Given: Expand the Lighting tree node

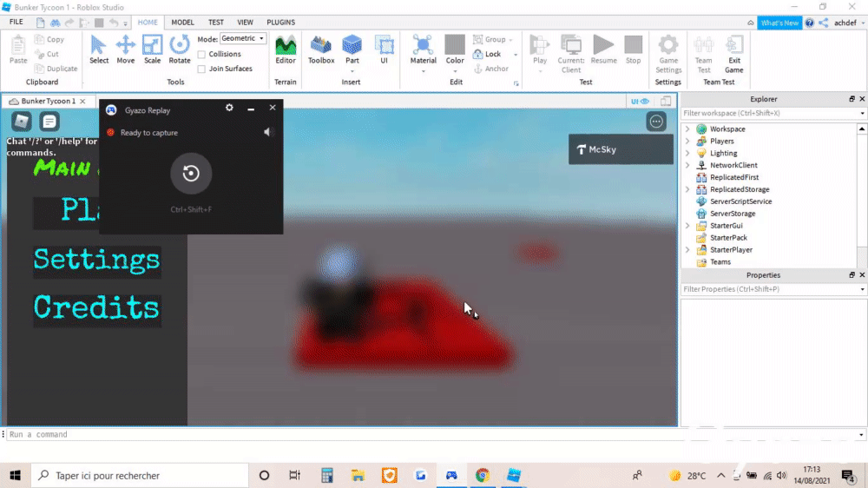Looking at the screenshot, I should tap(687, 153).
